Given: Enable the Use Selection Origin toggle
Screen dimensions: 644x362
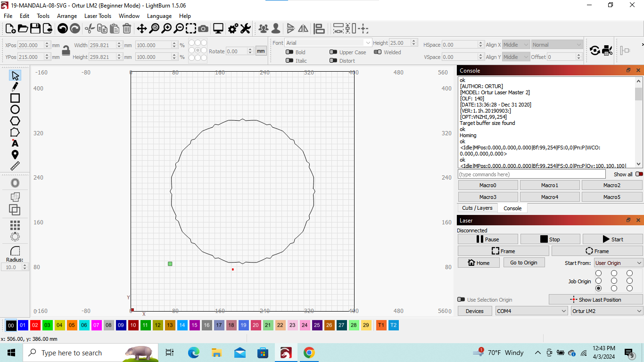Looking at the screenshot, I should click(x=461, y=300).
